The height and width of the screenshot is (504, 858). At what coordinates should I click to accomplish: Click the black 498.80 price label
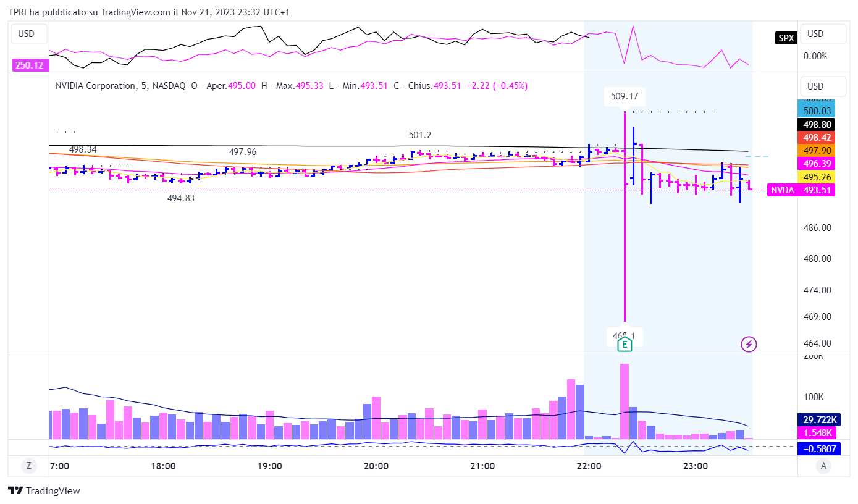pyautogui.click(x=817, y=124)
